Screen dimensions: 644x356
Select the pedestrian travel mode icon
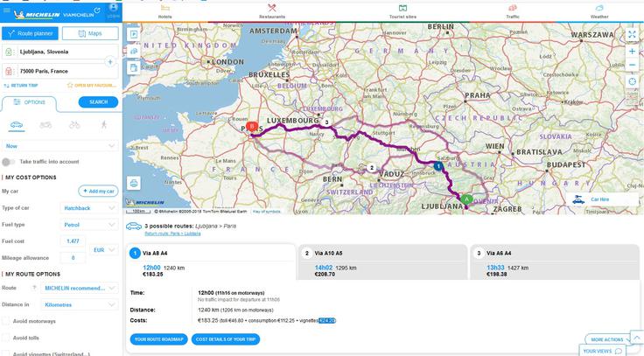pyautogui.click(x=102, y=124)
